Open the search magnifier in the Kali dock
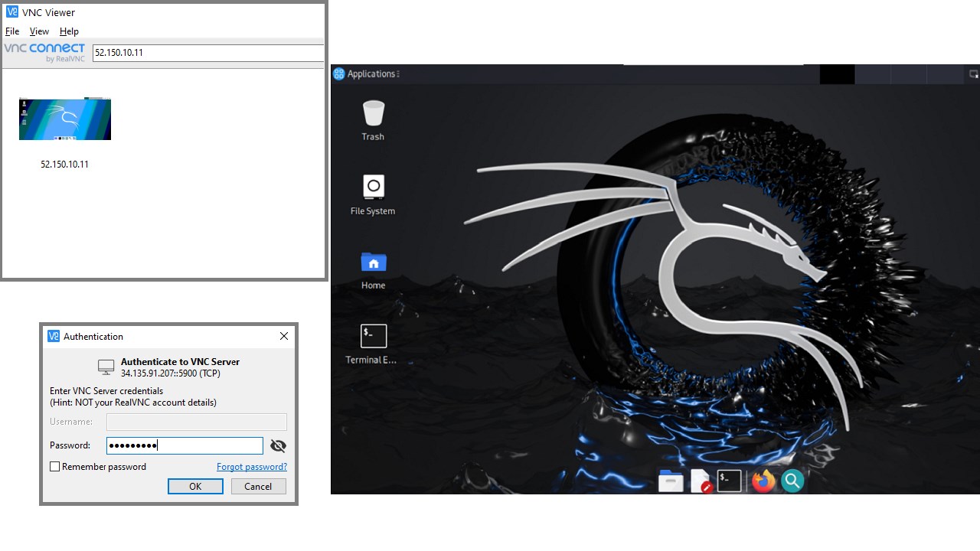The image size is (980, 551). pyautogui.click(x=792, y=481)
